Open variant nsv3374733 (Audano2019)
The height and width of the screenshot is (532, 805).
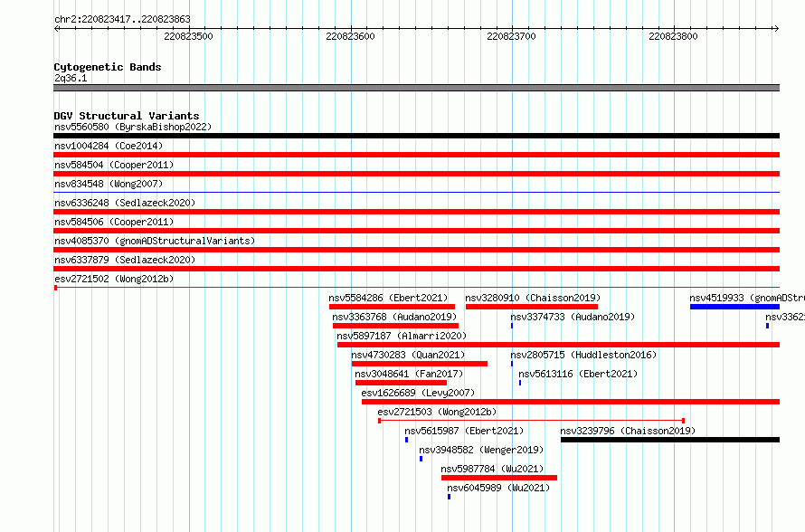(573, 317)
